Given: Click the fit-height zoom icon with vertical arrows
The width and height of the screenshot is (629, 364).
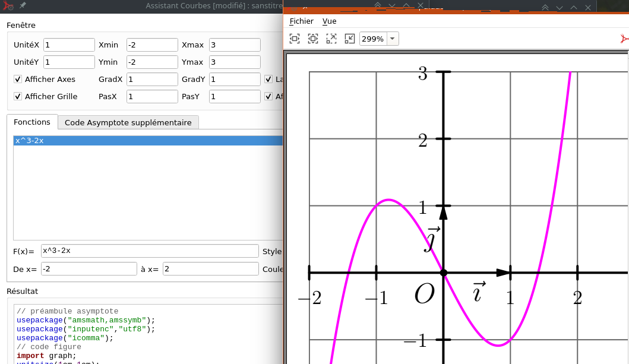Looking at the screenshot, I should point(313,39).
